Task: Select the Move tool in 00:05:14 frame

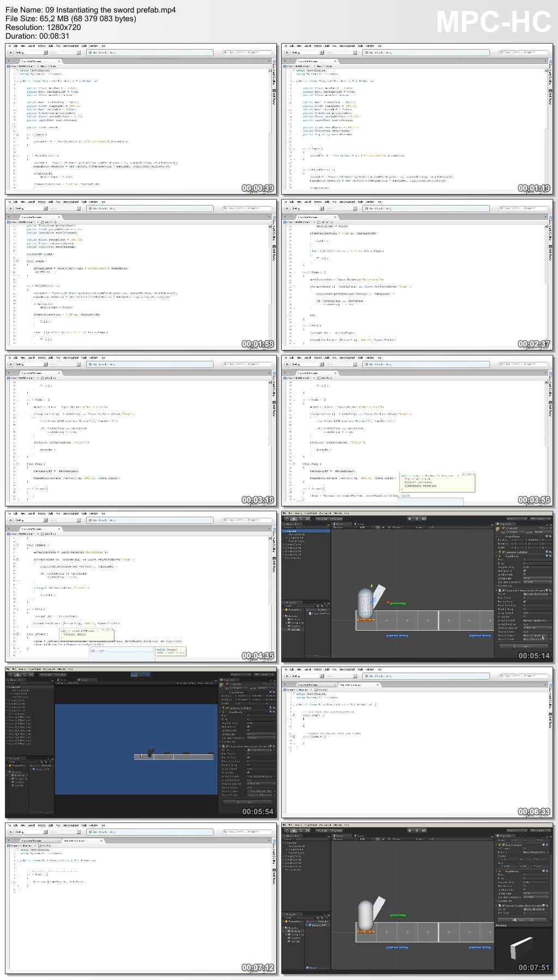Action: pos(294,519)
